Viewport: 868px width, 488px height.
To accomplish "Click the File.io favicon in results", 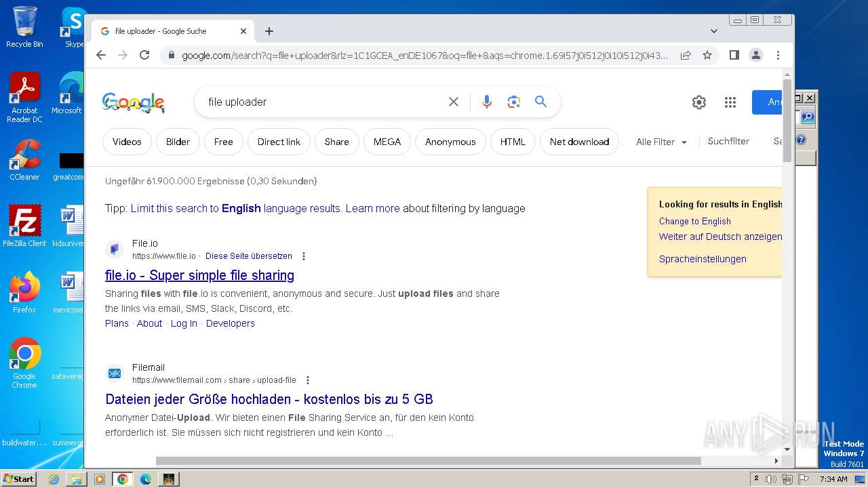I will click(x=115, y=249).
